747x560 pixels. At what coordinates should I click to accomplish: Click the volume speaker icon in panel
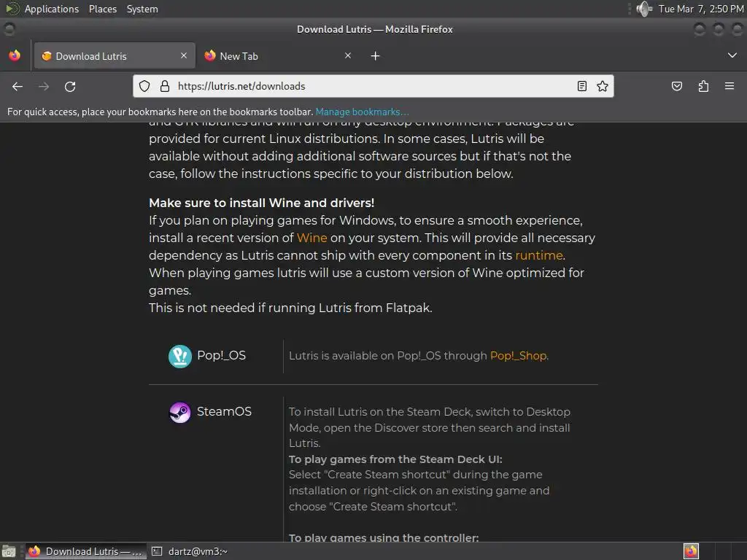(x=644, y=9)
